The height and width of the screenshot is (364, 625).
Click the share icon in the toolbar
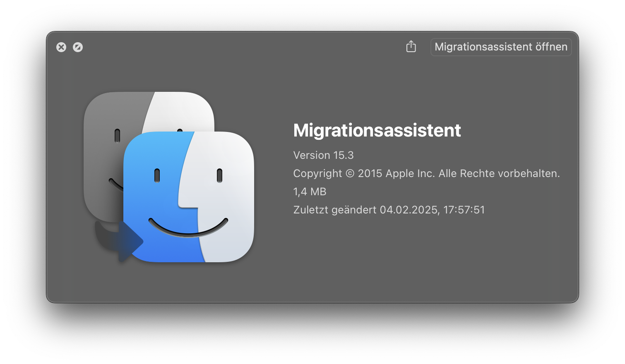pos(411,46)
